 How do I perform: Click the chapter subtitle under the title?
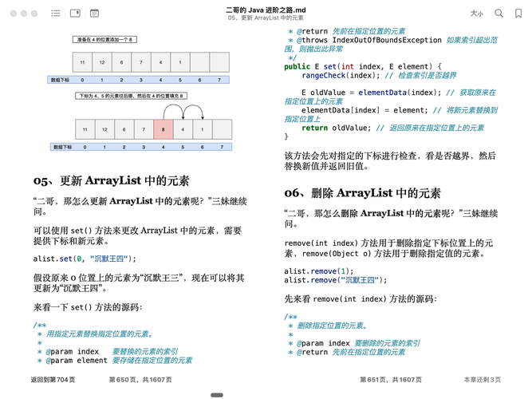point(265,18)
